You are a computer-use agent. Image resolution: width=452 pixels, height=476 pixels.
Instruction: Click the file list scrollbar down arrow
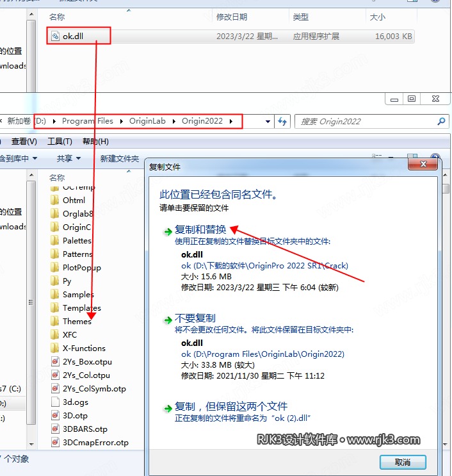[x=446, y=444]
